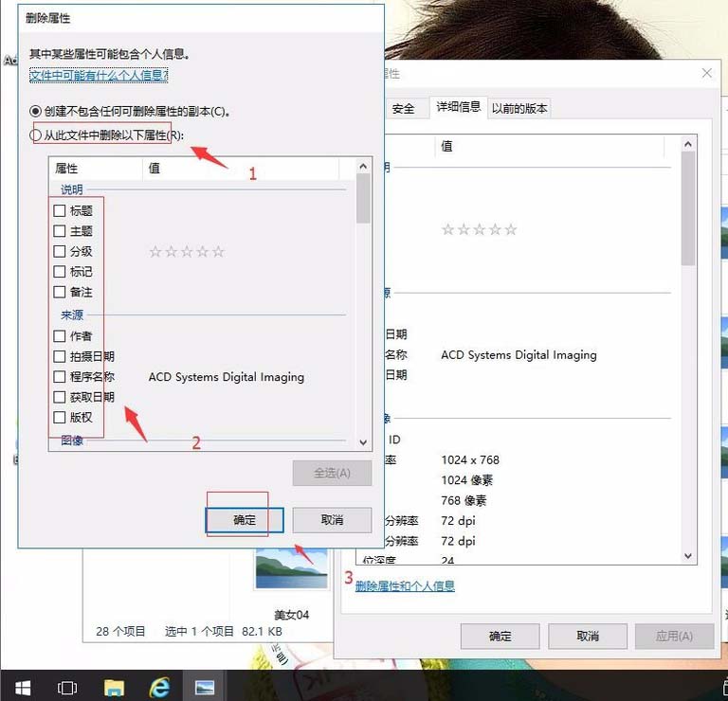This screenshot has height=701, width=728.
Task: Click the 1024 x 768 resolution value
Action: click(x=470, y=459)
